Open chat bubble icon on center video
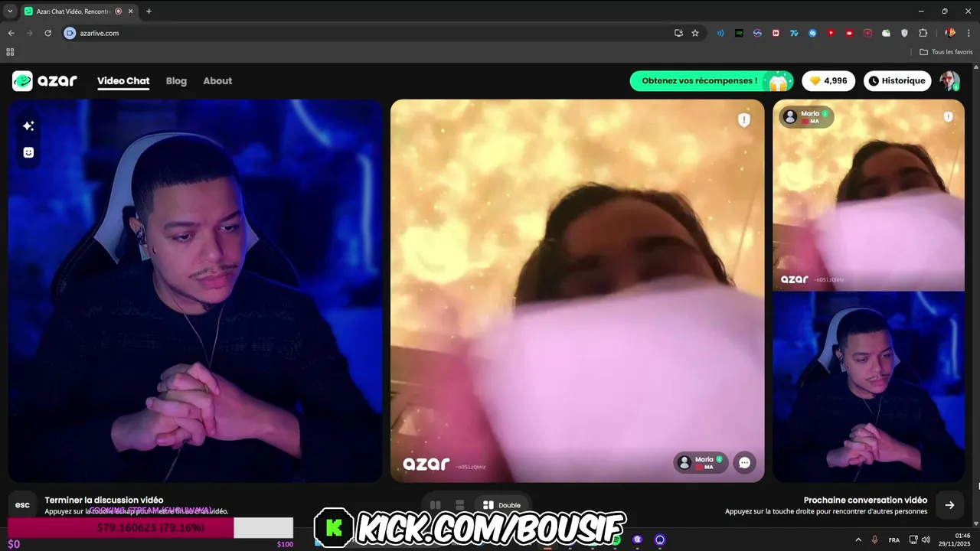 pyautogui.click(x=744, y=462)
